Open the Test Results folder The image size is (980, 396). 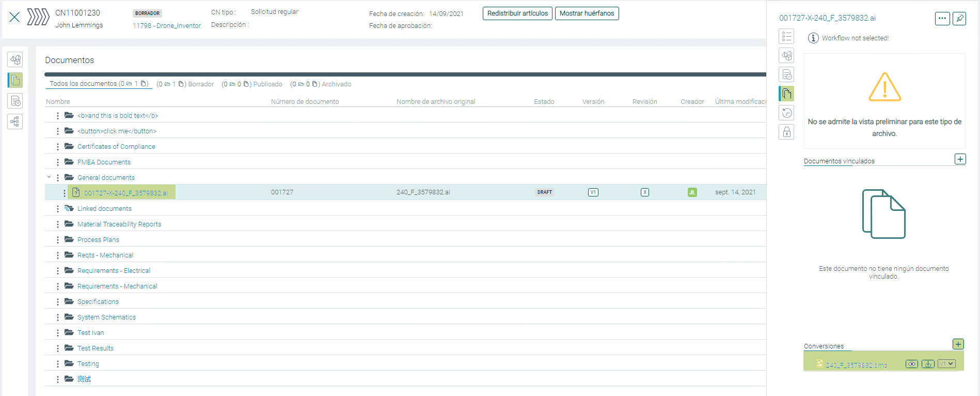96,348
